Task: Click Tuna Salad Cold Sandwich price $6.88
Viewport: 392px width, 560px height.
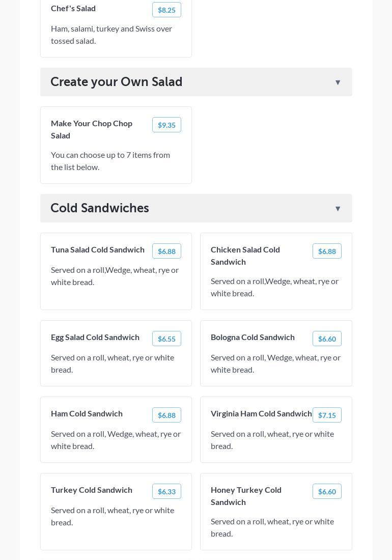Action: coord(166,251)
